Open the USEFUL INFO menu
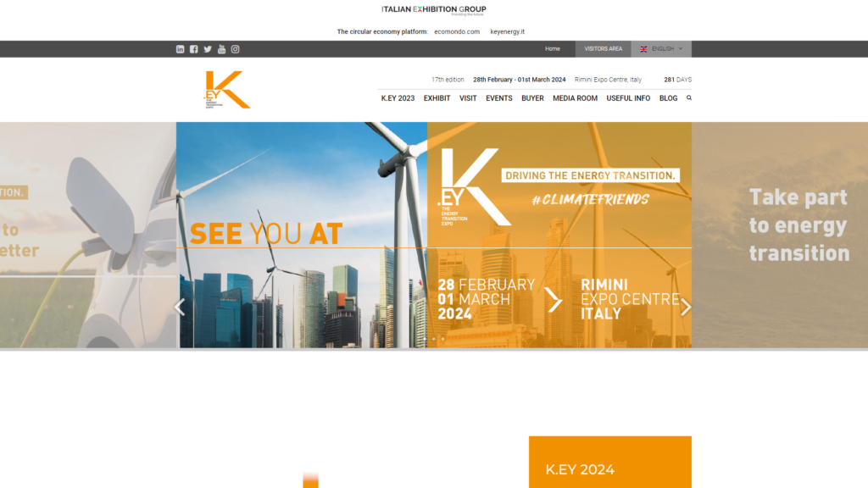Screen dimensions: 868x488 [628, 98]
